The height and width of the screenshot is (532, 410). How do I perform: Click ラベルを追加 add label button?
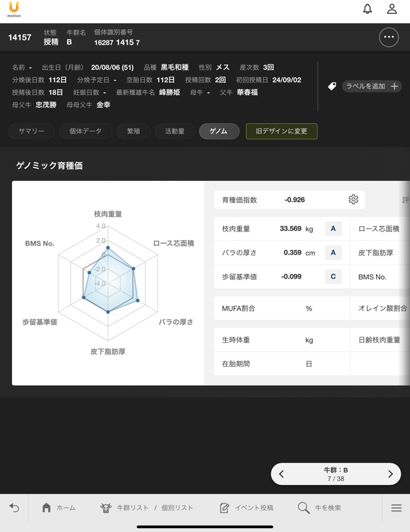[371, 86]
